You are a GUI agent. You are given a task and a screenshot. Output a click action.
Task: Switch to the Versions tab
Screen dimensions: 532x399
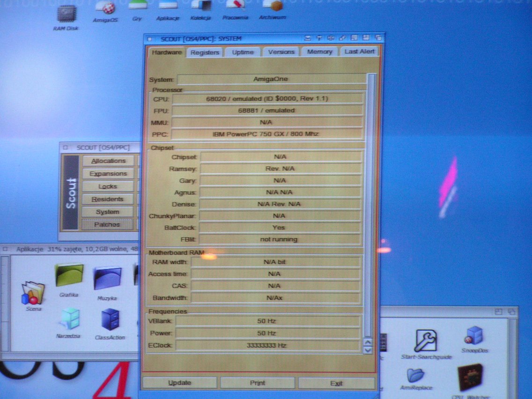tap(281, 52)
